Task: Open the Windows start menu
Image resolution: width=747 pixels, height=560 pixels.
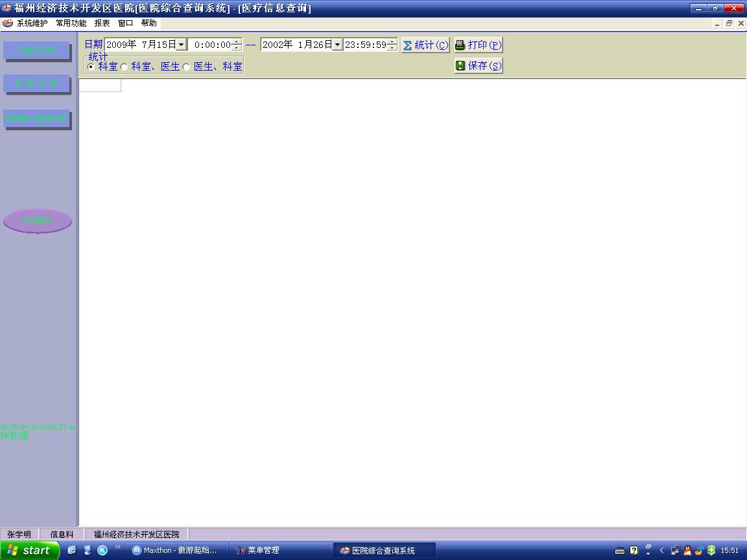Action: [30, 550]
